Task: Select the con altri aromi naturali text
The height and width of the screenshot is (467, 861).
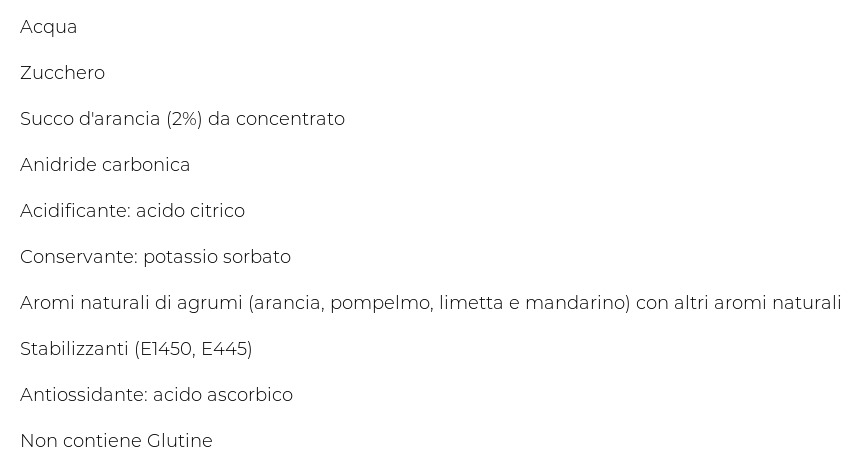Action: click(x=739, y=303)
